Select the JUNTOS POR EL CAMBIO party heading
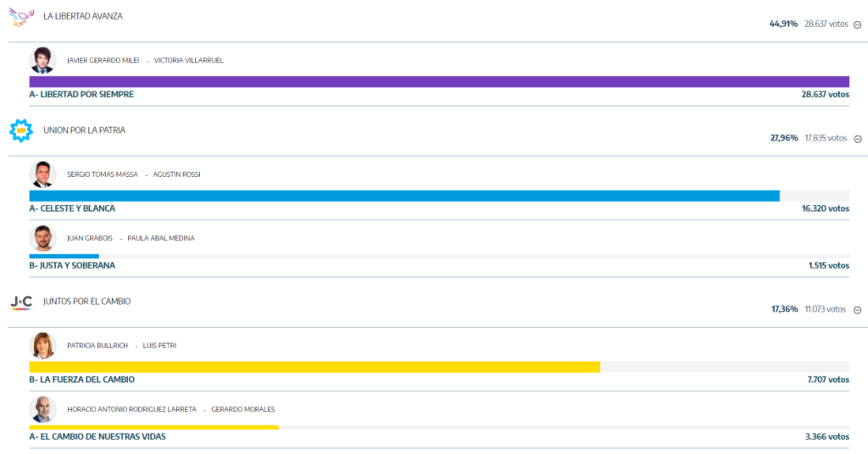This screenshot has height=454, width=868. point(87,302)
